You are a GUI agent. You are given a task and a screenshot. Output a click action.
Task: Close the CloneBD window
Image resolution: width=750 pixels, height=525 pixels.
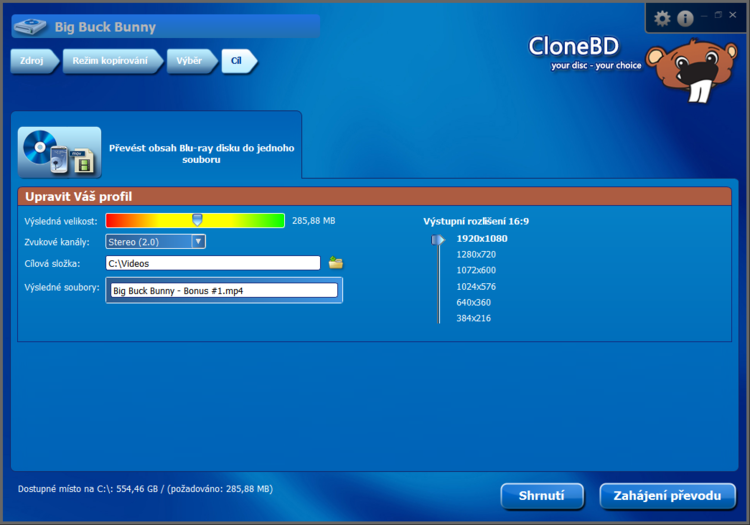(732, 15)
